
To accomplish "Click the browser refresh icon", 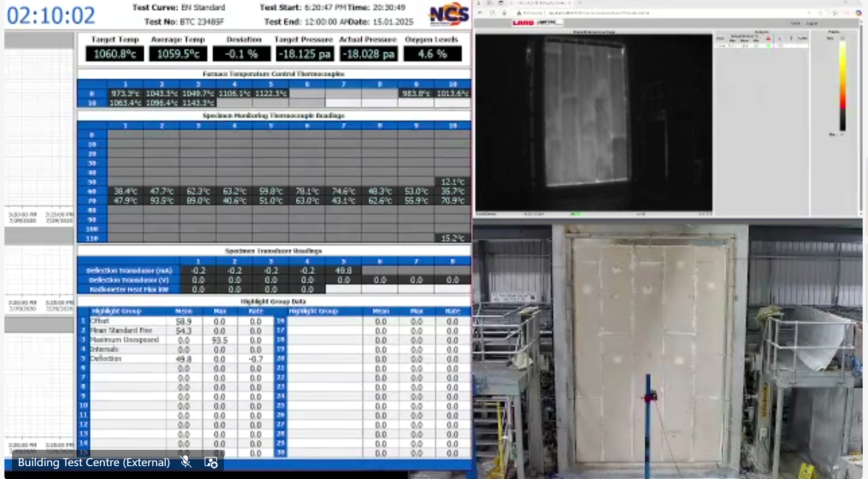I will [493, 13].
